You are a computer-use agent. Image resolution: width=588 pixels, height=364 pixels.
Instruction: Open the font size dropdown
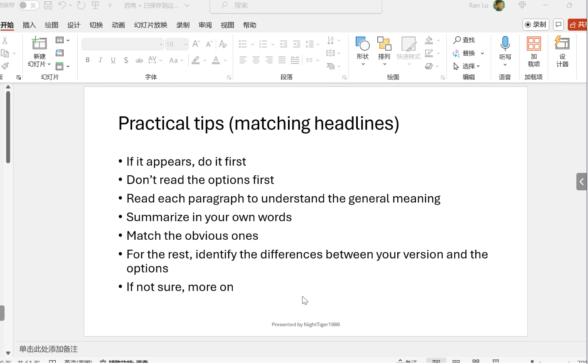(186, 44)
